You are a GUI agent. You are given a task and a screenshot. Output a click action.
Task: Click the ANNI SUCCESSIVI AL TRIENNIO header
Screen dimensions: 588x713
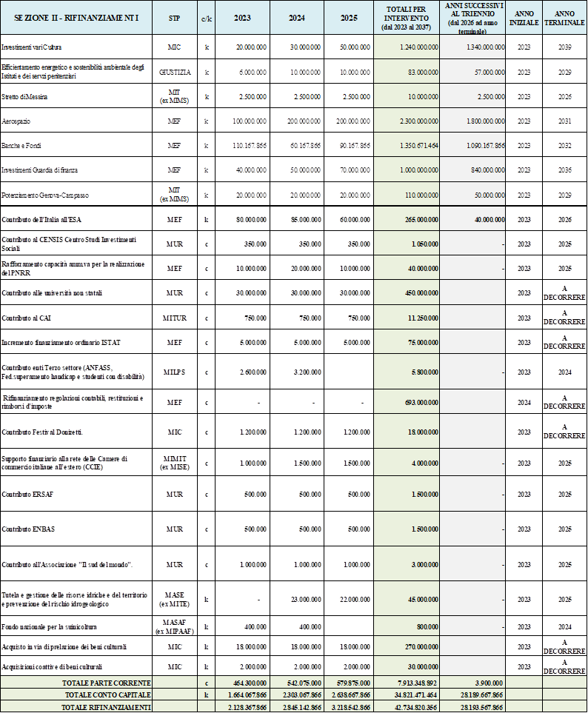472,17
